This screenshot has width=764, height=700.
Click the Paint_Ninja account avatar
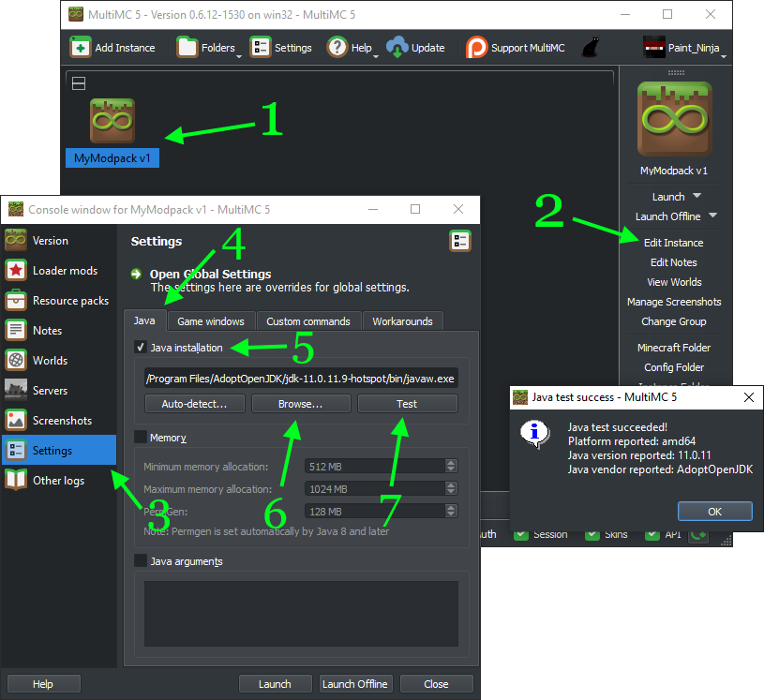[x=654, y=47]
